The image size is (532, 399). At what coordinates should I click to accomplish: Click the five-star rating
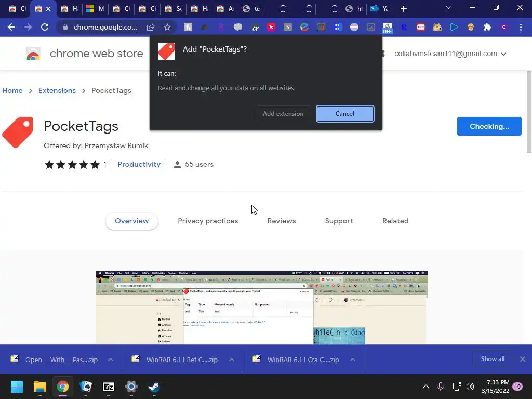pos(72,165)
